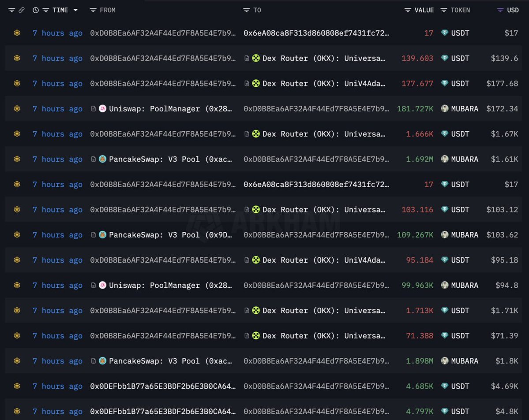Click the MUBARA token label in the 109.267K row
This screenshot has width=529, height=420.
(465, 235)
